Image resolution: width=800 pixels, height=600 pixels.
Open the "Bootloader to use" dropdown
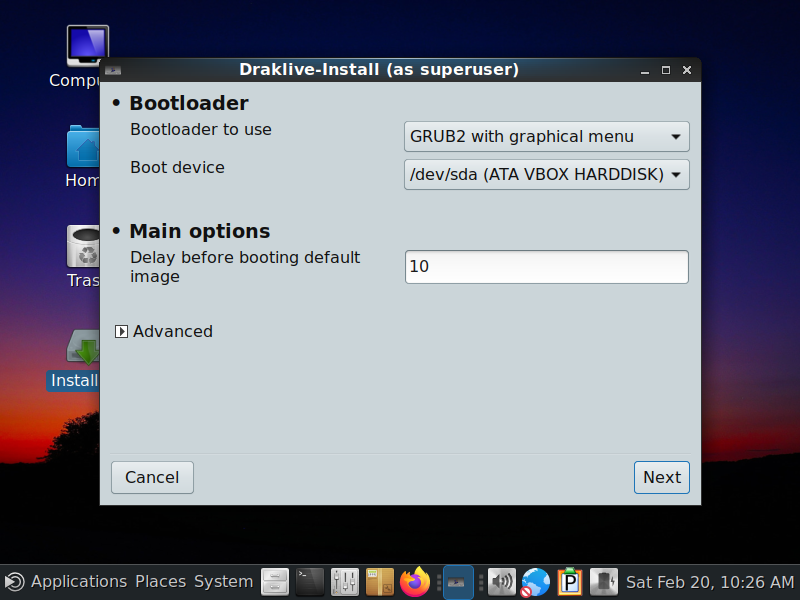(x=546, y=137)
